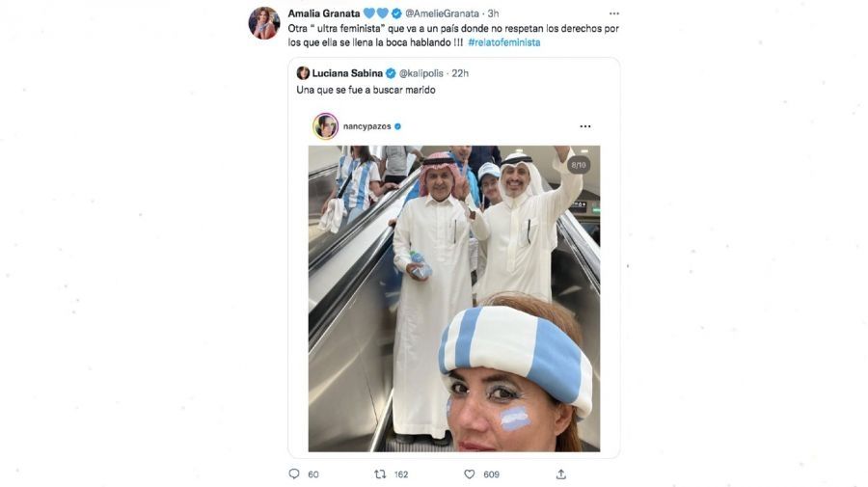The image size is (868, 487).
Task: Click the @kalipolis handle
Action: pos(421,73)
